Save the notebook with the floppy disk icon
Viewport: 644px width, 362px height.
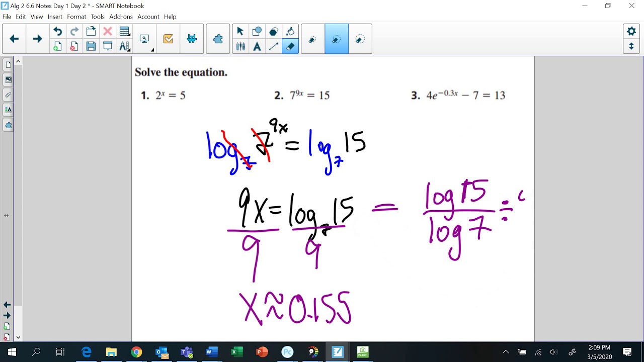pyautogui.click(x=91, y=46)
